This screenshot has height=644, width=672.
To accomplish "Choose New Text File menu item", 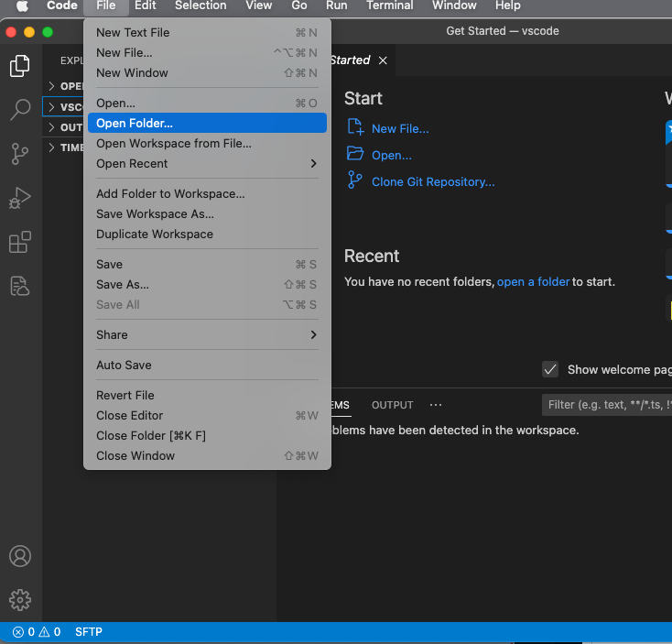I will point(207,33).
